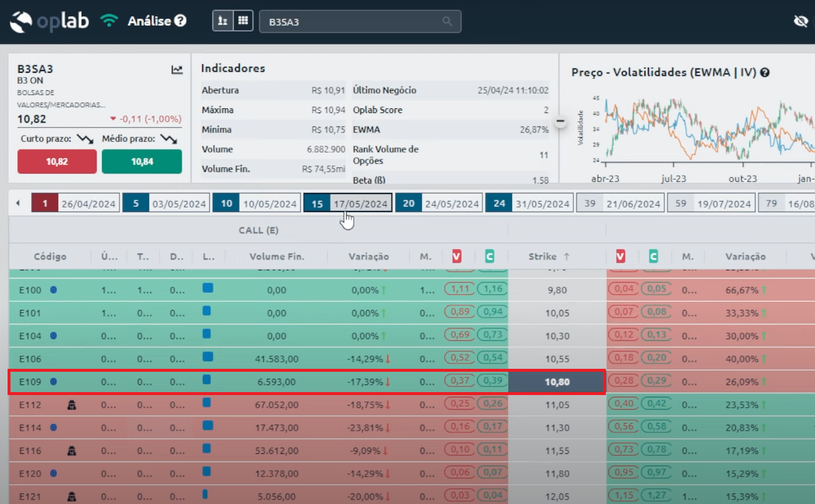This screenshot has width=815, height=504.
Task: Toggle the blue liquidity square on row E106
Action: point(207,357)
